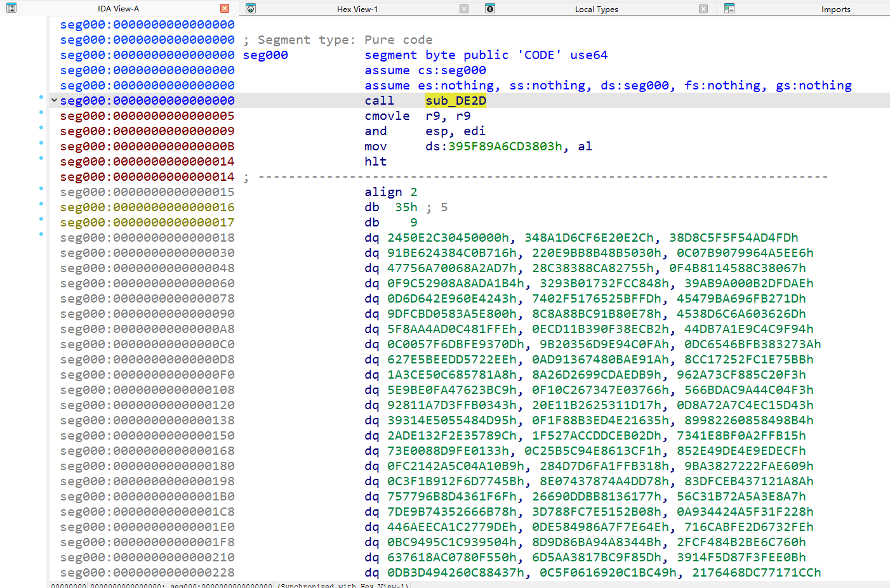Open the Imports tab
This screenshot has height=588, width=890.
[835, 9]
